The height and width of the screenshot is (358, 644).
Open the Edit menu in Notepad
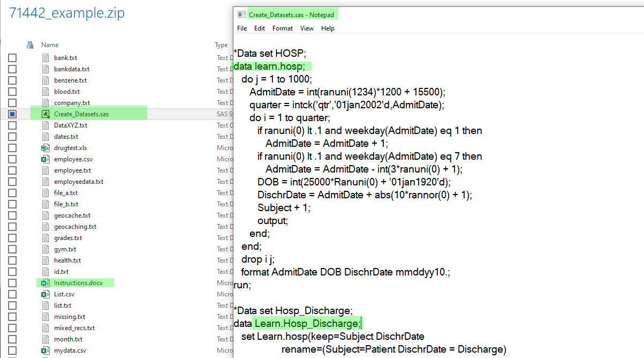[260, 28]
